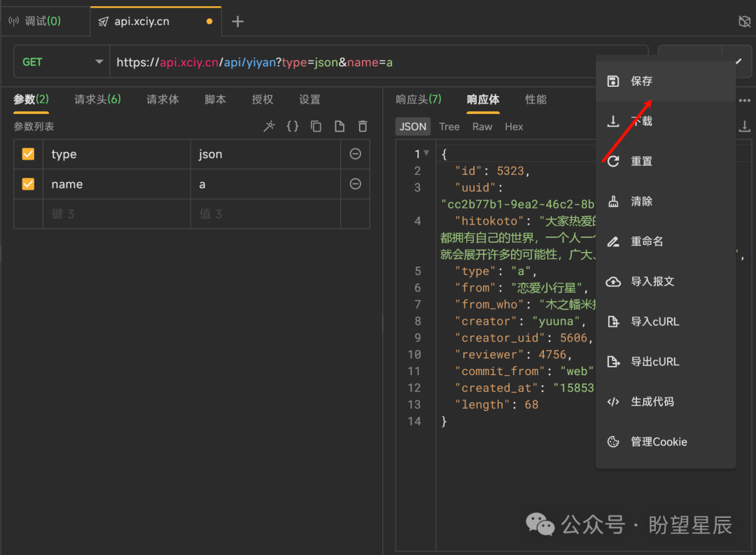Choose 导入cURL from the menu
756x555 pixels.
tap(666, 321)
